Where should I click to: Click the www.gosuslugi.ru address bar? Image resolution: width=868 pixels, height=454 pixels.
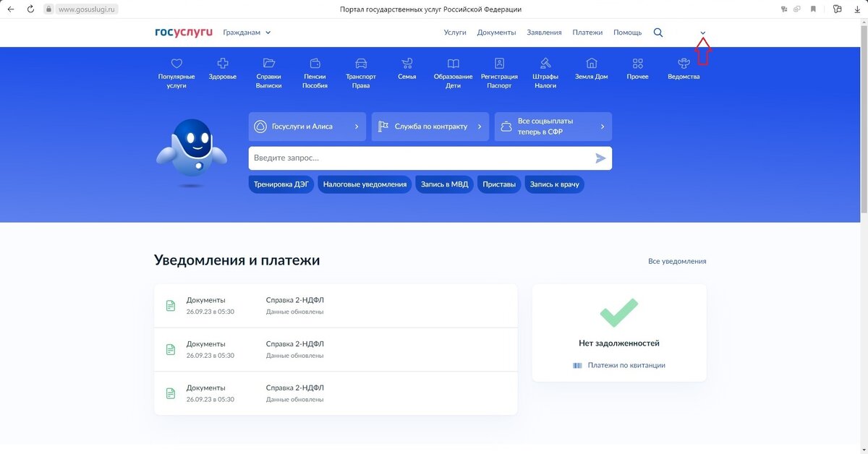[88, 9]
